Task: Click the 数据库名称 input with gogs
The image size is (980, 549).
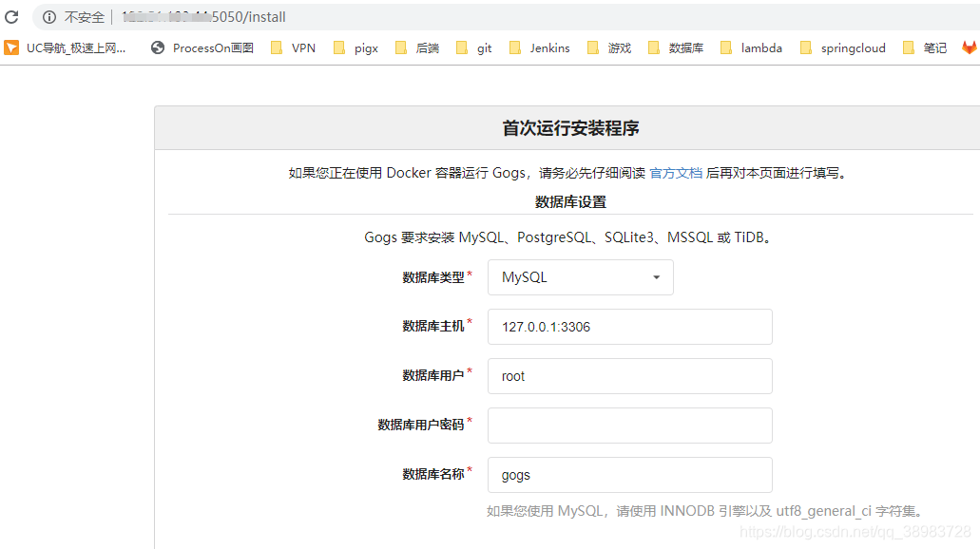Action: [629, 475]
